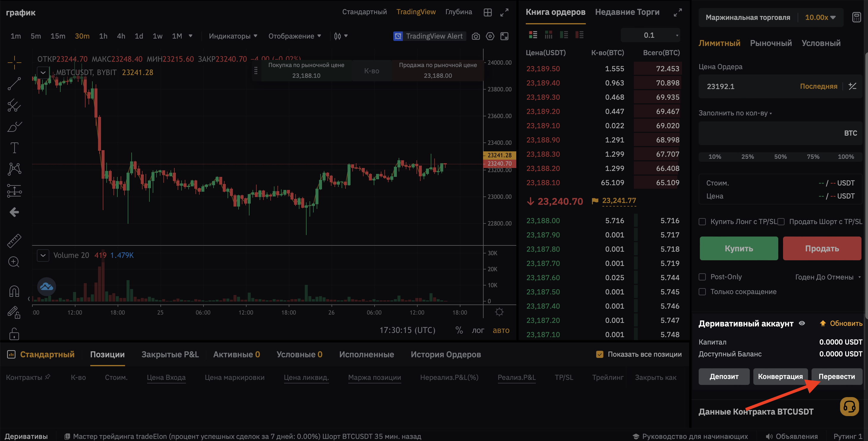Open the Индикаторы dropdown
The width and height of the screenshot is (868, 441).
(233, 36)
